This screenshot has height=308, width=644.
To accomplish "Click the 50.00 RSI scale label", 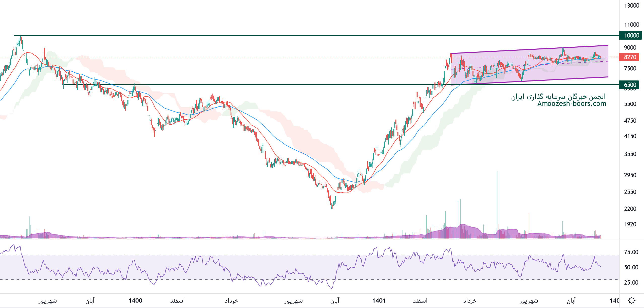I will [631, 267].
